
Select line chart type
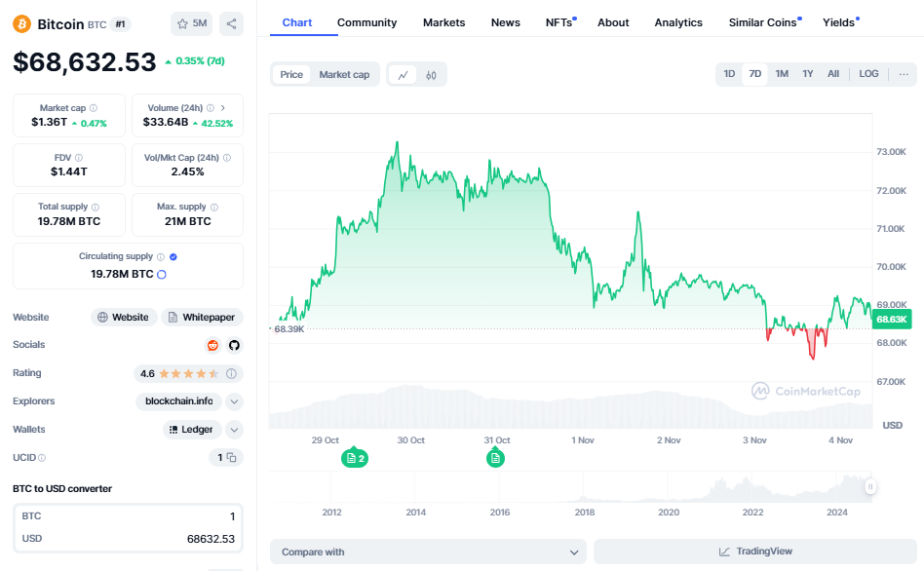point(404,75)
